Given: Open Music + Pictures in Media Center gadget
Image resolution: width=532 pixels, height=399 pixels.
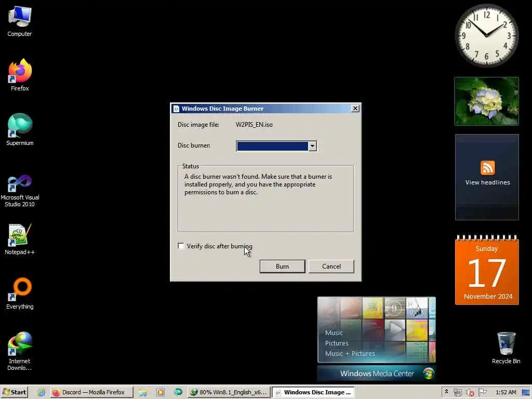Looking at the screenshot, I should (x=350, y=353).
